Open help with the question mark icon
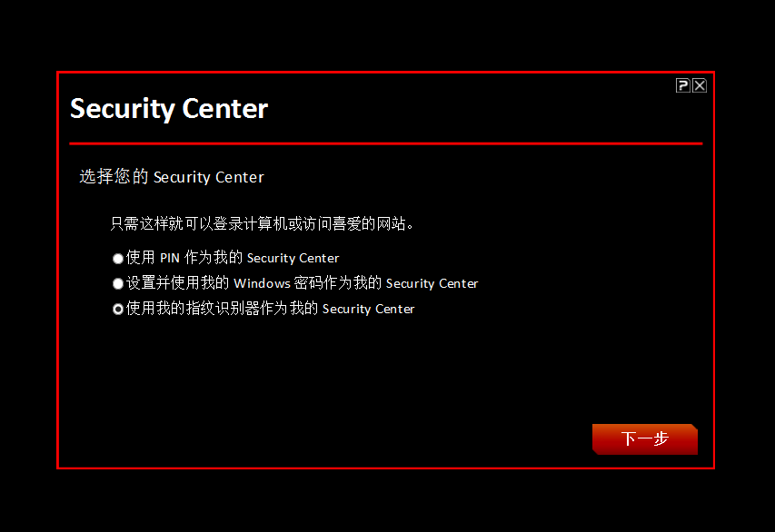The height and width of the screenshot is (532, 775). tap(683, 85)
